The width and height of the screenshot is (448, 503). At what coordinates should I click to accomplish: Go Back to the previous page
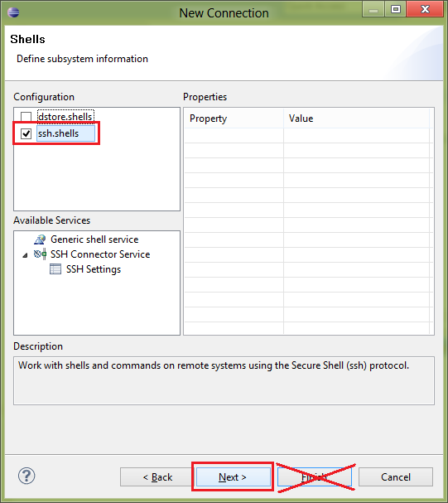point(157,477)
